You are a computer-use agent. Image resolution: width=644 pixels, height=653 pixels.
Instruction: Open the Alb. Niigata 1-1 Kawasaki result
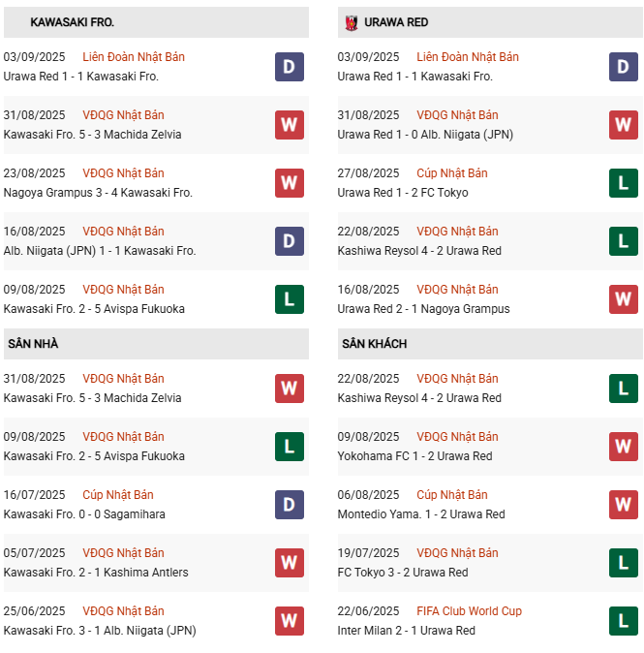pyautogui.click(x=100, y=251)
